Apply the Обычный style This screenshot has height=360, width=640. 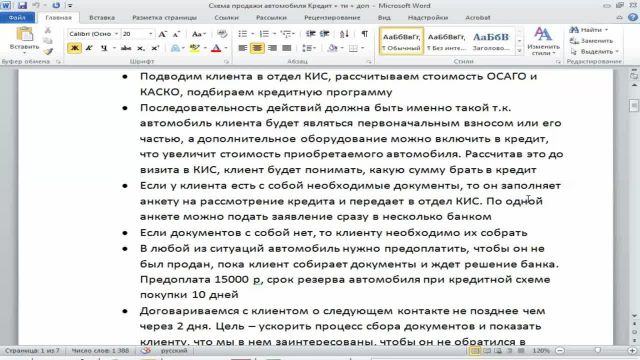click(x=401, y=42)
